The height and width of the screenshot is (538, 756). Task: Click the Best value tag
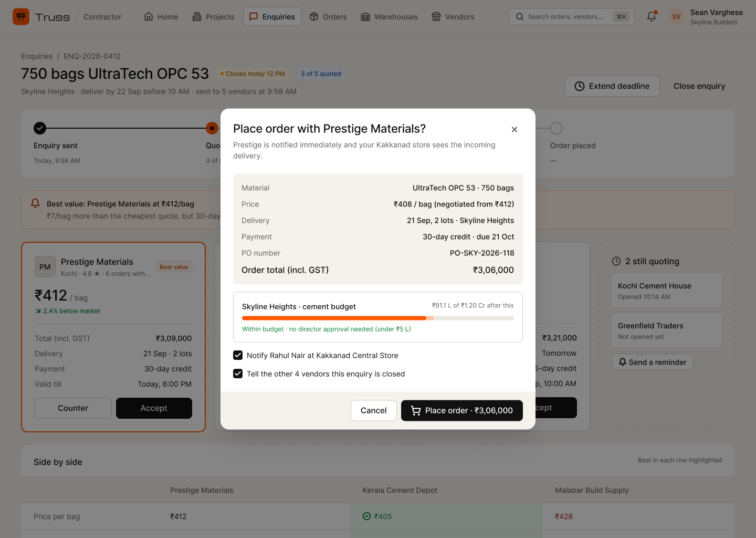coord(174,267)
